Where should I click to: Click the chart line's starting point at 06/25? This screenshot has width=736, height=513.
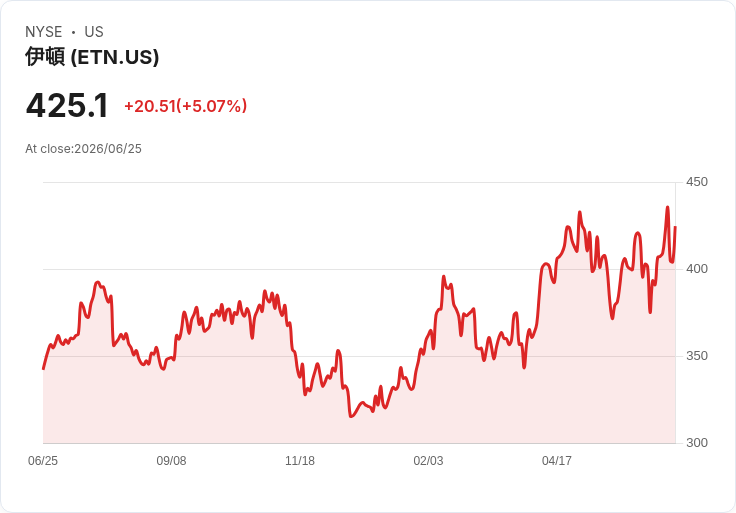coord(43,369)
